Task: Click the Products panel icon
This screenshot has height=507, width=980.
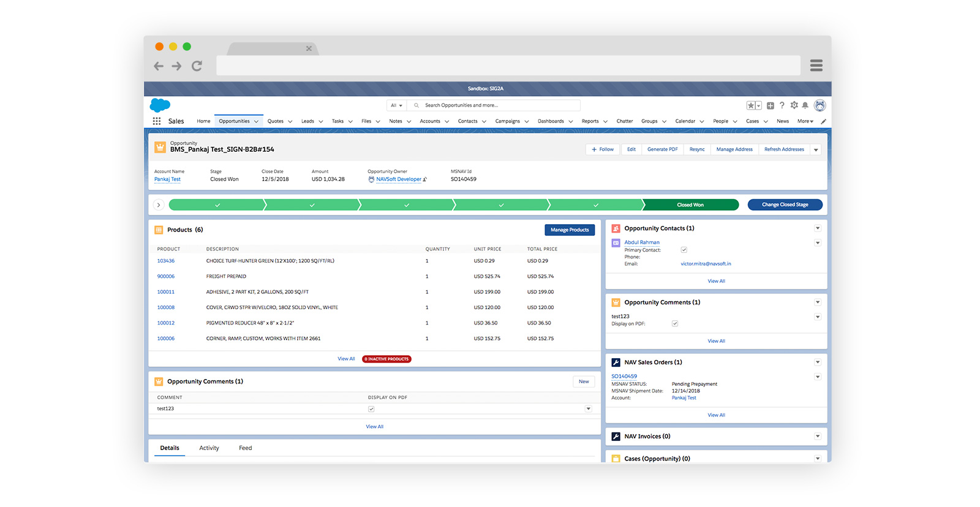Action: pyautogui.click(x=159, y=230)
